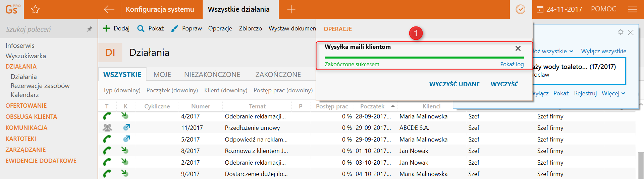Click the favorites star icon
Screen dimensions: 644x179
click(x=35, y=9)
